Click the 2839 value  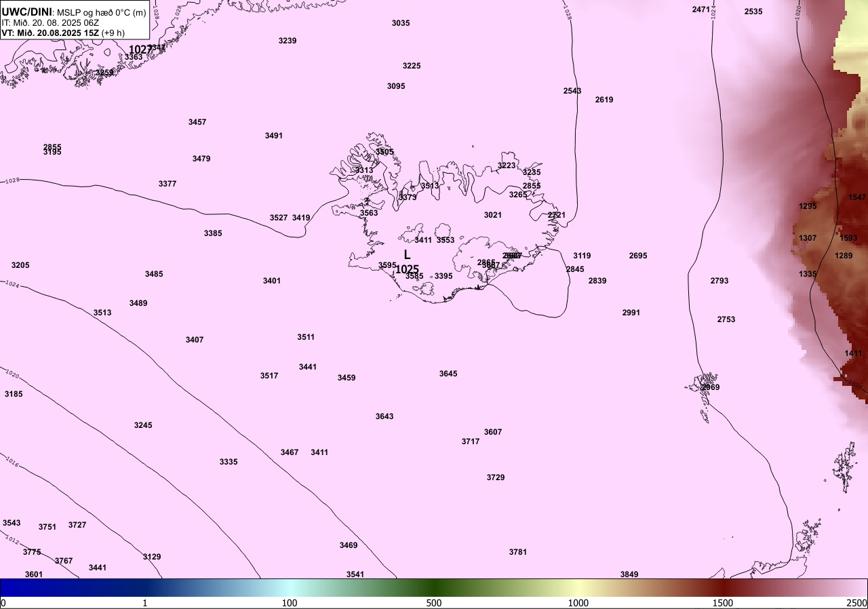[597, 281]
